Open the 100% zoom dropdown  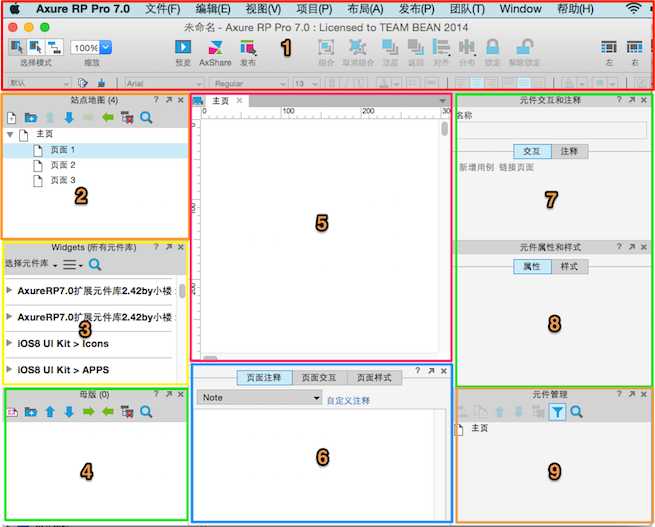(x=106, y=48)
